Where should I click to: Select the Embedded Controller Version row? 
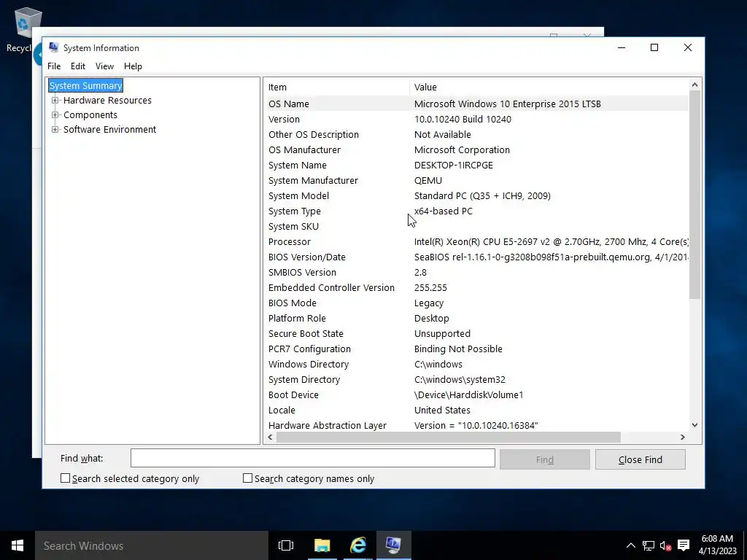(476, 287)
